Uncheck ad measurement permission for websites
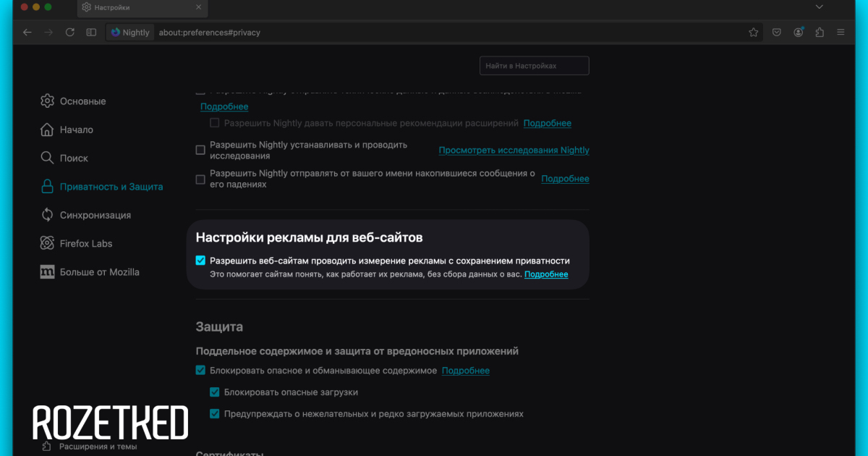 [201, 261]
